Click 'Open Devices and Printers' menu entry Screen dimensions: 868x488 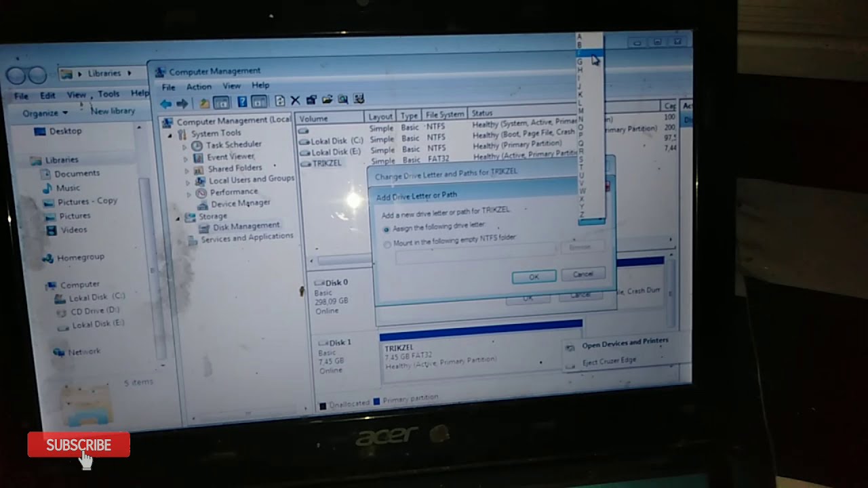click(x=625, y=344)
